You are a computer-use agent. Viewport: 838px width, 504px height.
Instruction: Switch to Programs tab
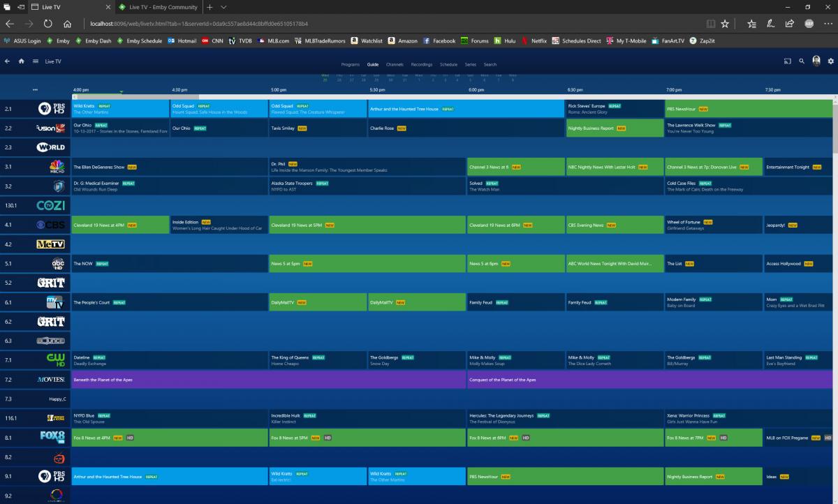click(351, 64)
